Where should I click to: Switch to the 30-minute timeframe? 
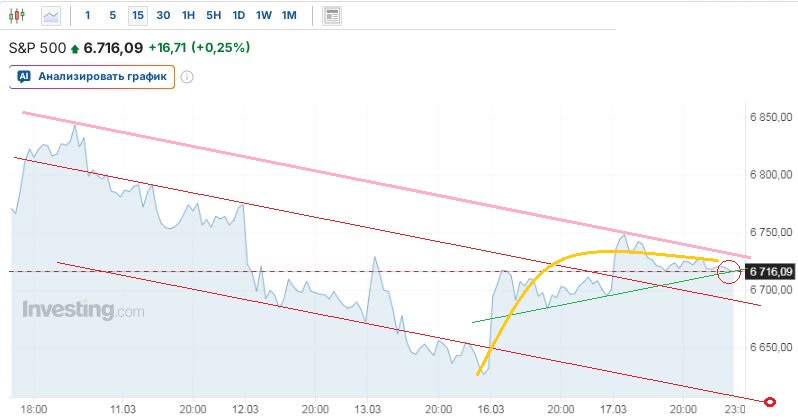pyautogui.click(x=163, y=16)
